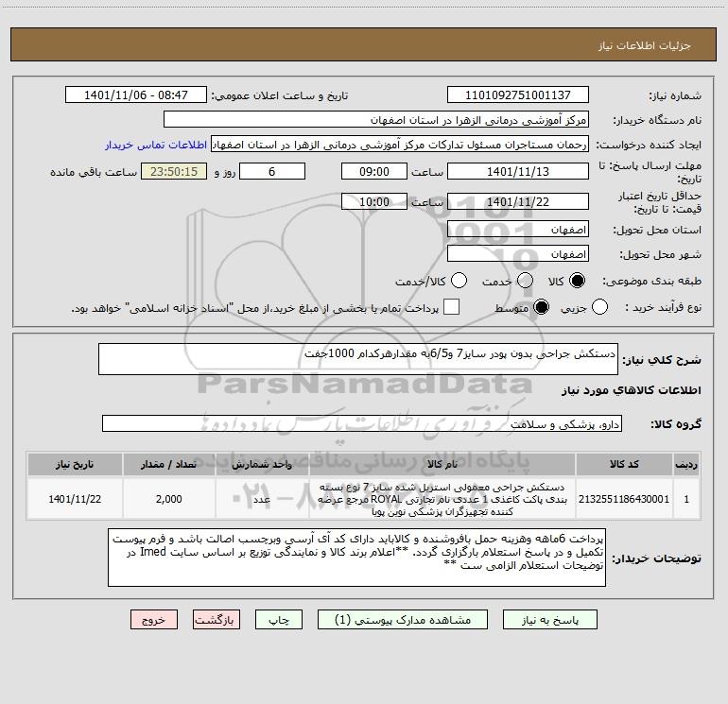Screen dimensions: 728x704
Task: Toggle the اسناد خزانه اسلامی payment checkbox
Action: pyautogui.click(x=451, y=307)
